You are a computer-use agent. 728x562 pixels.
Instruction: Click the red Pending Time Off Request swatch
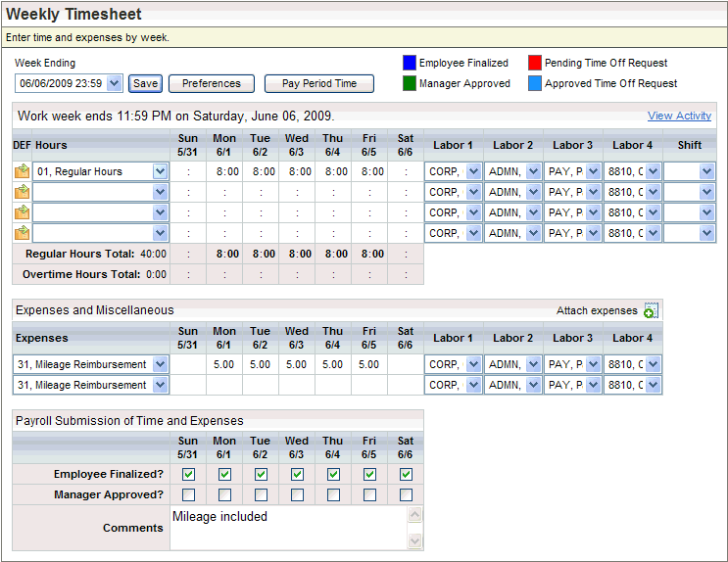[x=535, y=63]
